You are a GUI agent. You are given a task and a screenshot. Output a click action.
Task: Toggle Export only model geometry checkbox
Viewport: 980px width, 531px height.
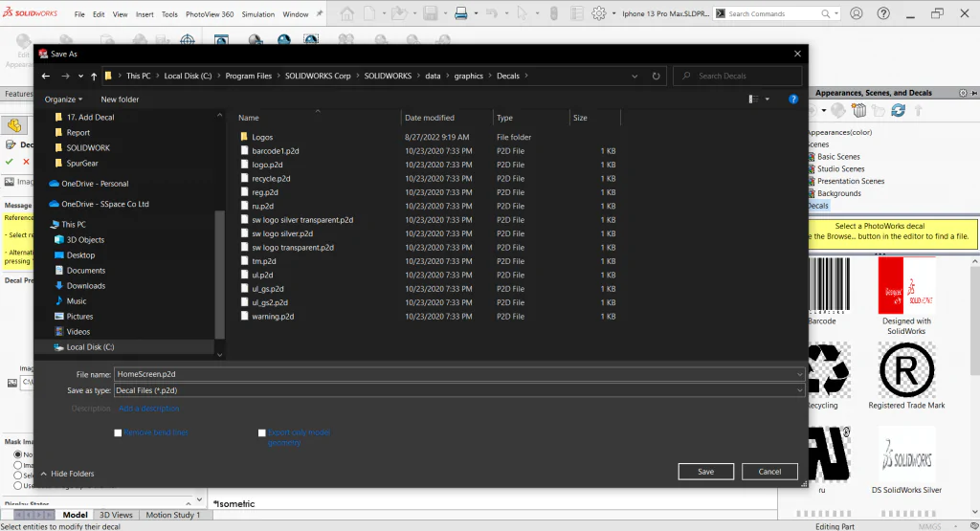262,432
